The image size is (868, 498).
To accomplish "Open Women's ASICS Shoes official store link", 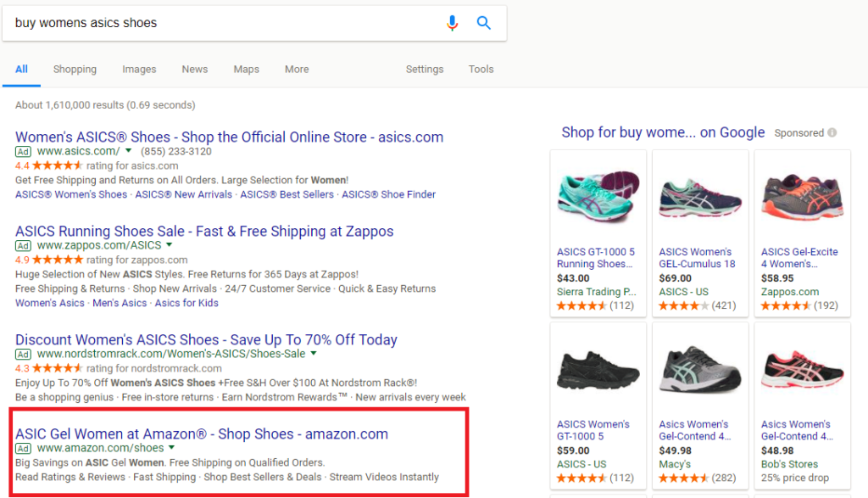I will point(229,137).
